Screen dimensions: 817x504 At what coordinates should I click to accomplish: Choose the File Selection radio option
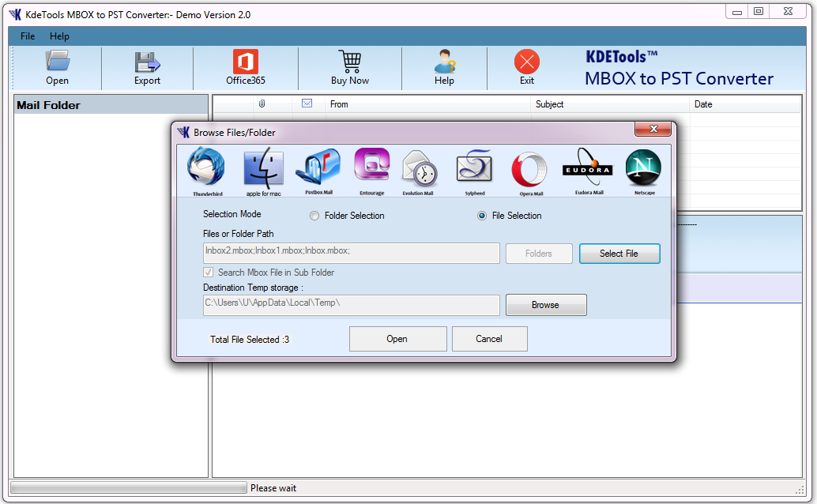click(482, 216)
